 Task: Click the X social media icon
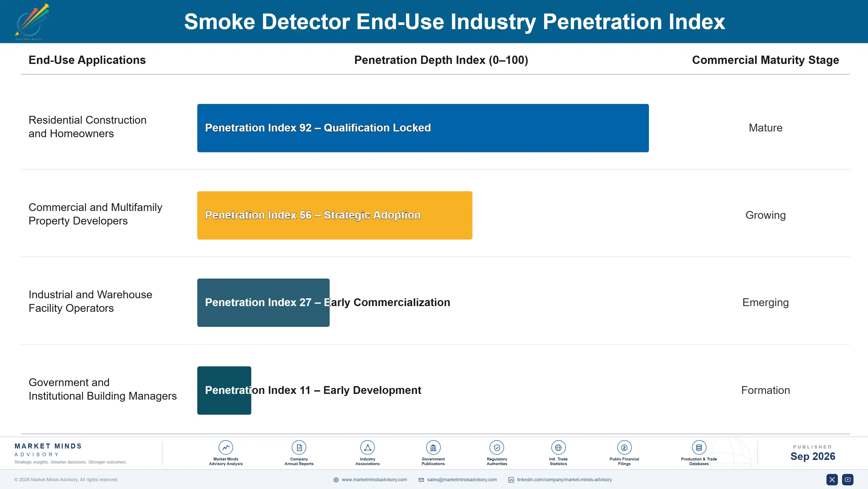click(832, 480)
